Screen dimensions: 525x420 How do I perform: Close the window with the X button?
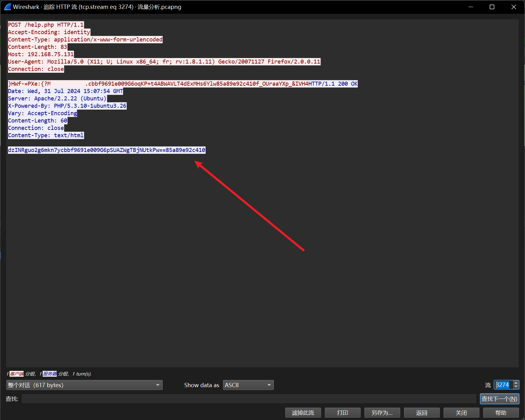click(x=514, y=7)
